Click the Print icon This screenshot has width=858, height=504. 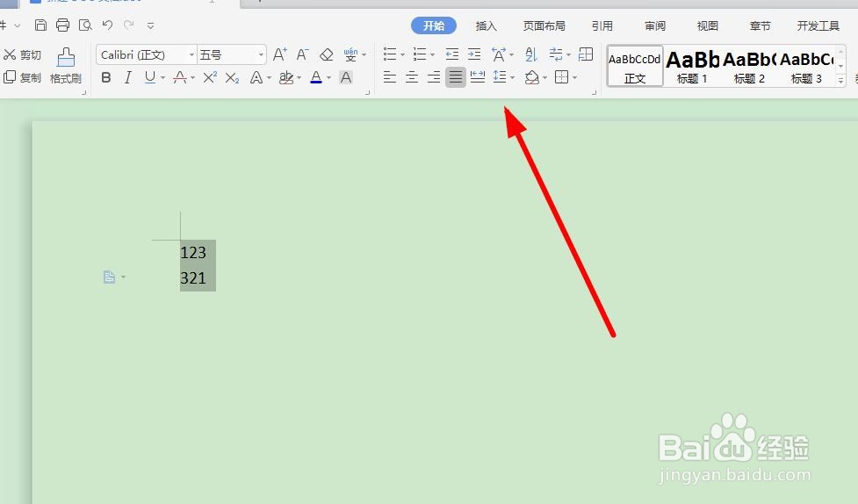click(63, 25)
